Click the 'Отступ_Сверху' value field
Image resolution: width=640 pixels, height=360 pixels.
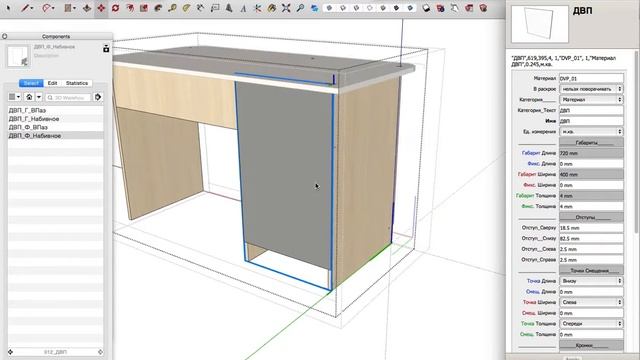[591, 228]
